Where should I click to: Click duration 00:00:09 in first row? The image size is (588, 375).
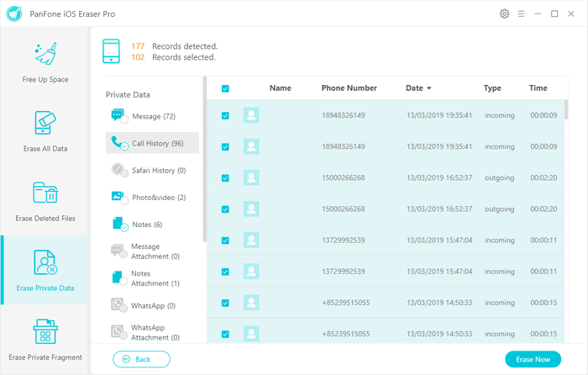(x=543, y=115)
